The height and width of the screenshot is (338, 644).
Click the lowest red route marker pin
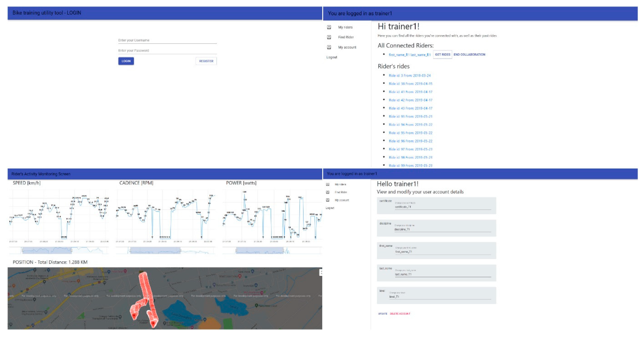click(153, 324)
